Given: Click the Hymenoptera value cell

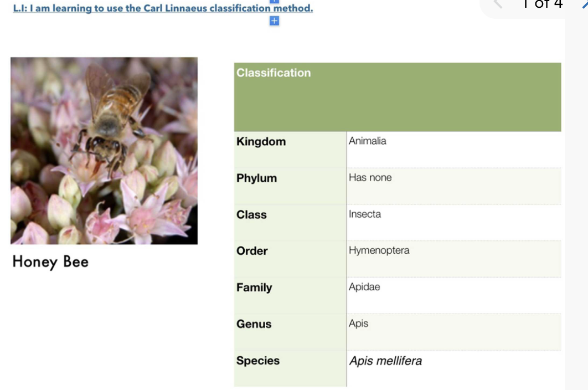Looking at the screenshot, I should (x=454, y=259).
